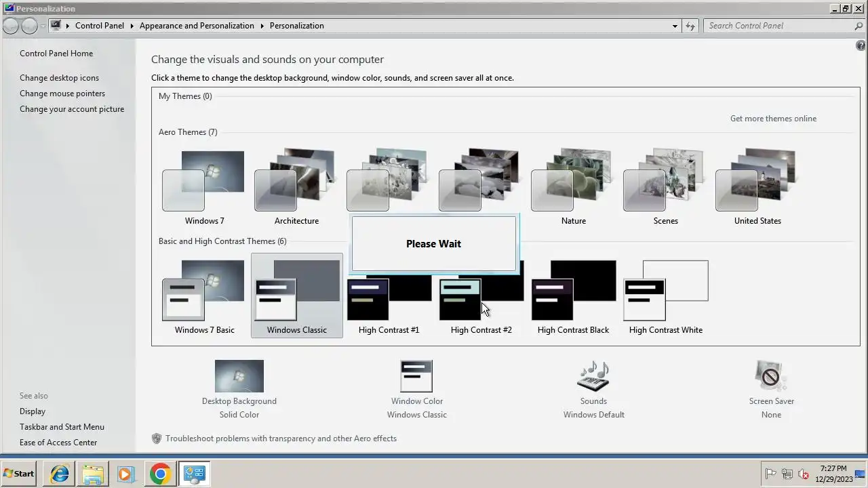Open the Display link

pos(33,411)
